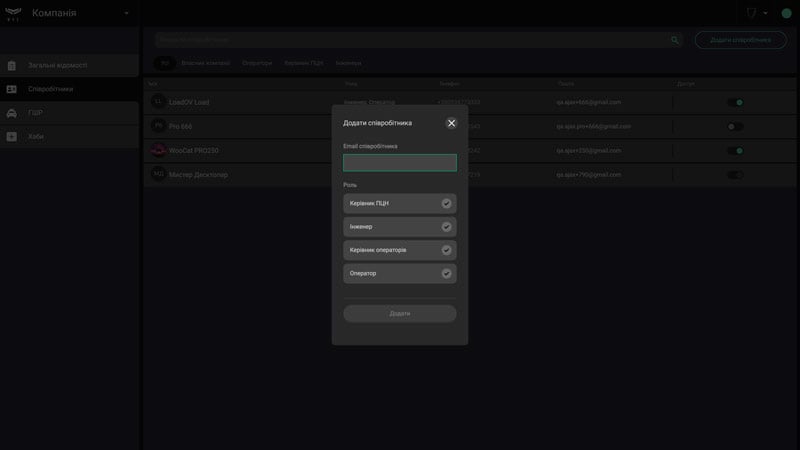Click the Ajax logo icon

click(13, 13)
